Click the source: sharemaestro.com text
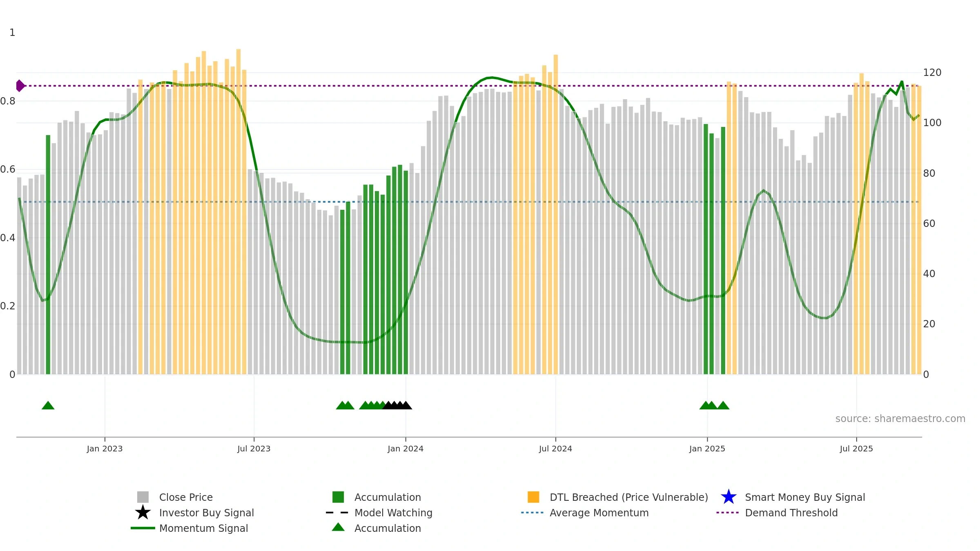Image resolution: width=980 pixels, height=551 pixels. tap(900, 419)
